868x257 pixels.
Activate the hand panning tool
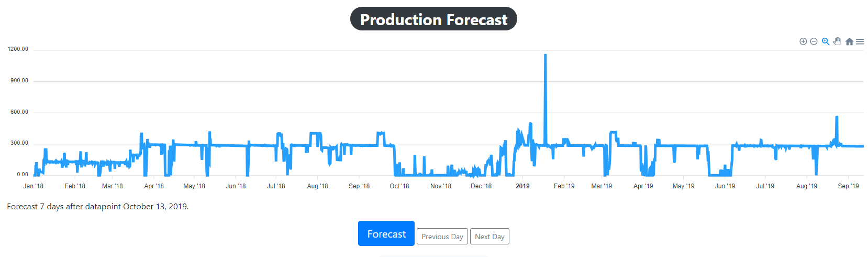[x=837, y=41]
